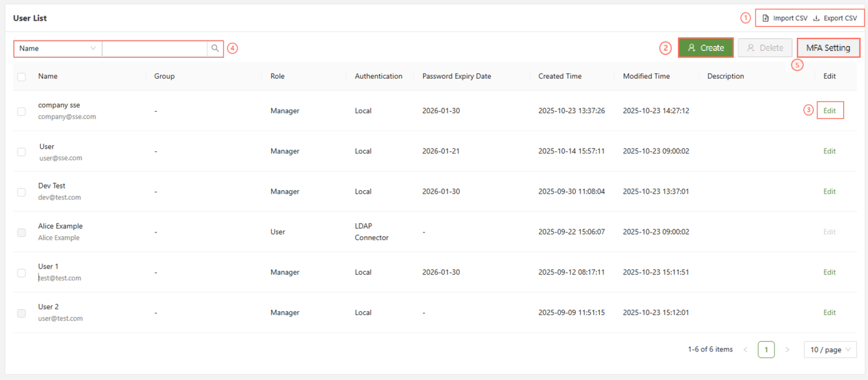Go to the next page arrow

[787, 350]
